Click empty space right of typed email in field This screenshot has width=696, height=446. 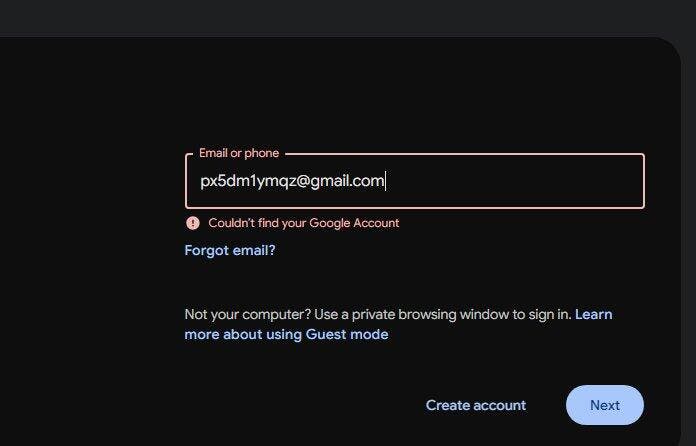click(520, 181)
